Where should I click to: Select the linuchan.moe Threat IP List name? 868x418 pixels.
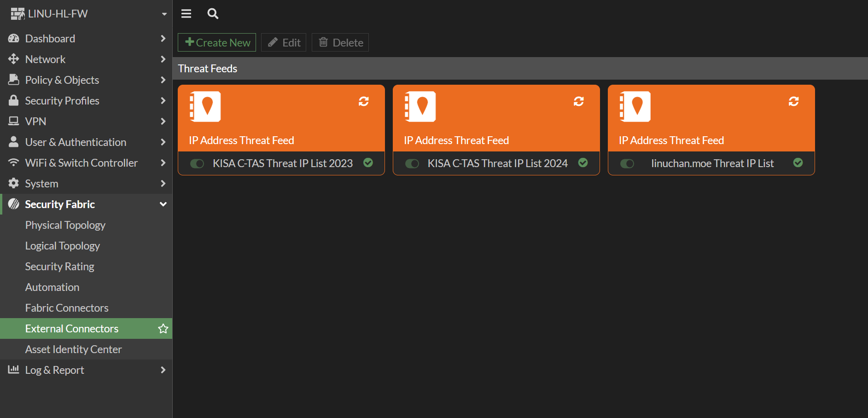tap(712, 163)
